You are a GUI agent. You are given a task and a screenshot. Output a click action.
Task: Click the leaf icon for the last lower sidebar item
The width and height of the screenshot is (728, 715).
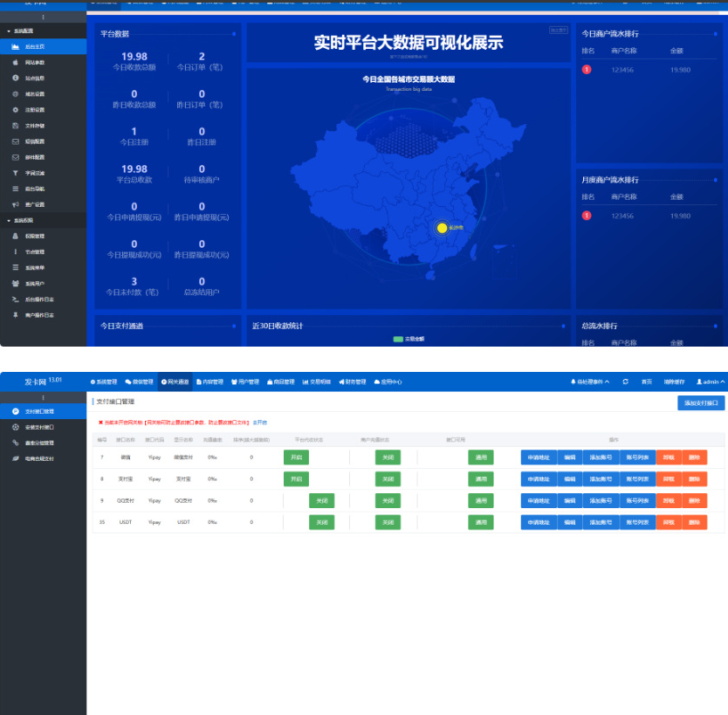(16, 458)
